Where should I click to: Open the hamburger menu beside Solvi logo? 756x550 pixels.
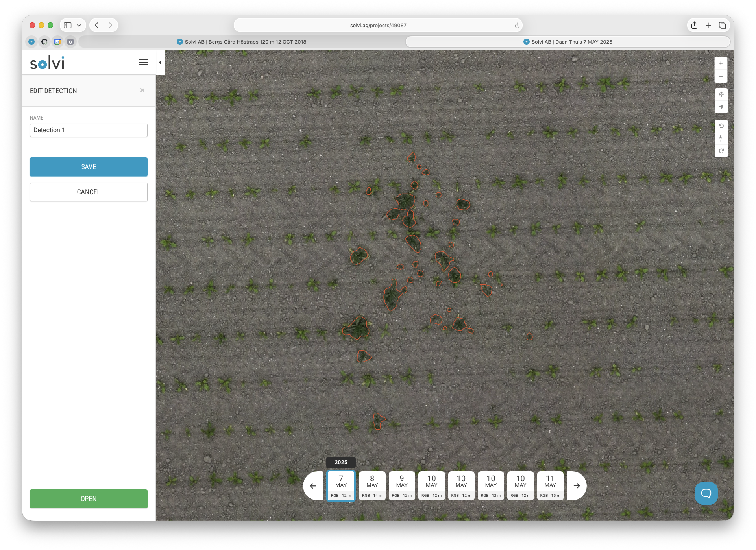point(143,62)
